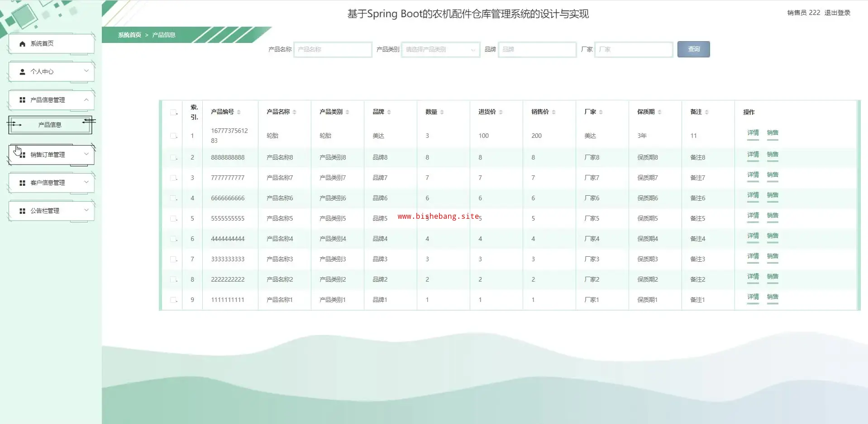Go to 系统首页 in the breadcrumb
The height and width of the screenshot is (424, 868).
[129, 35]
